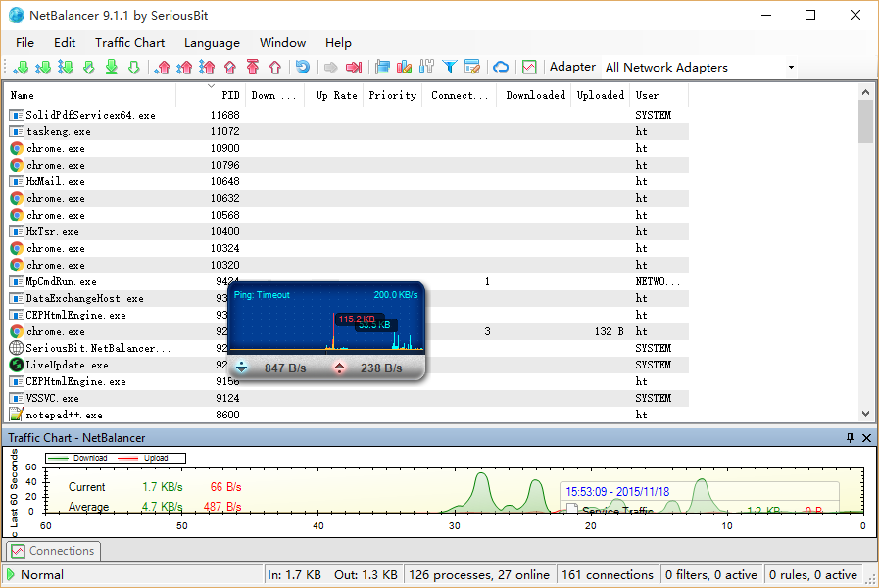879x588 pixels.
Task: Click the bar chart statistics icon
Action: 404,68
